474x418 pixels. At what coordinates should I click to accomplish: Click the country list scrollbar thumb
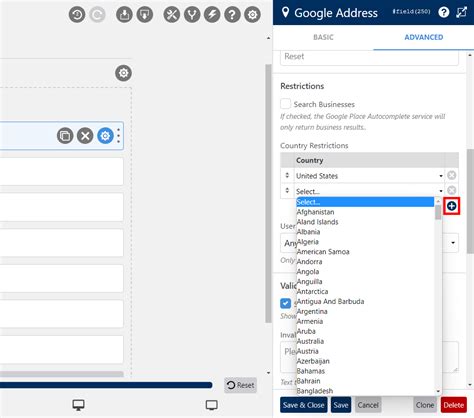click(x=438, y=213)
